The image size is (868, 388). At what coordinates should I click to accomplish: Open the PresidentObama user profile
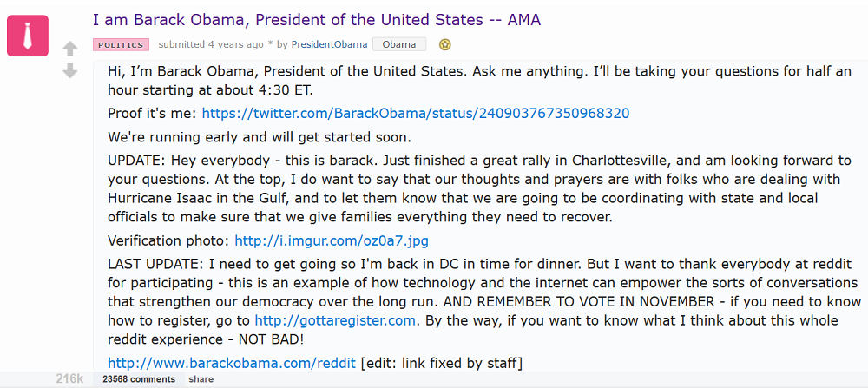329,44
